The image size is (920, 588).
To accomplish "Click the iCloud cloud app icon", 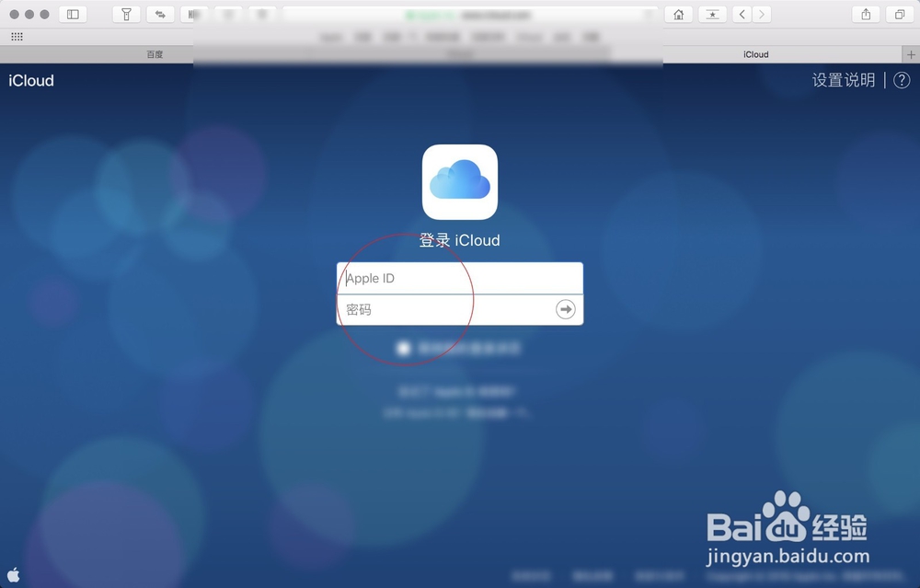I will tap(460, 182).
